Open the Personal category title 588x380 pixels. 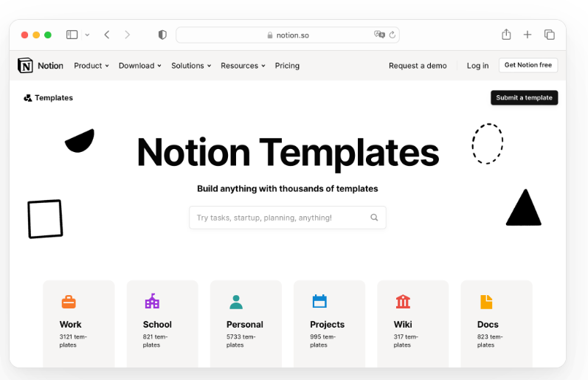pyautogui.click(x=245, y=325)
